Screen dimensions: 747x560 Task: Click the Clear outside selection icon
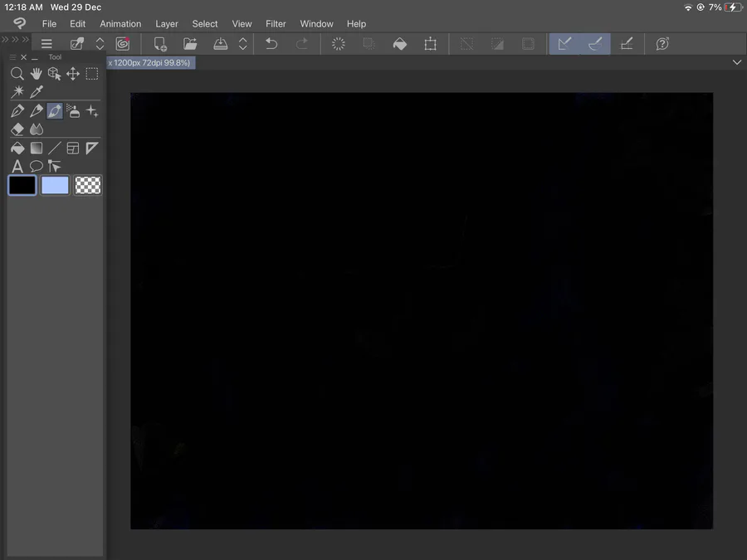(x=369, y=44)
